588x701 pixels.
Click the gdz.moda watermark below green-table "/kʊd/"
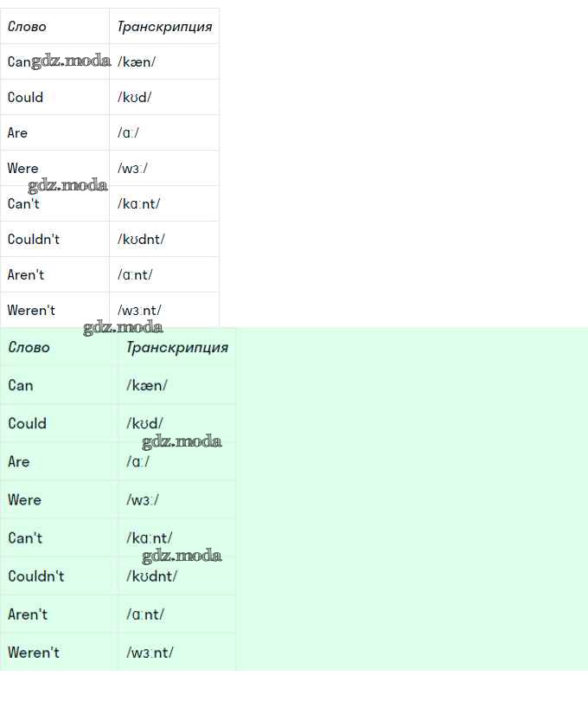click(x=182, y=441)
